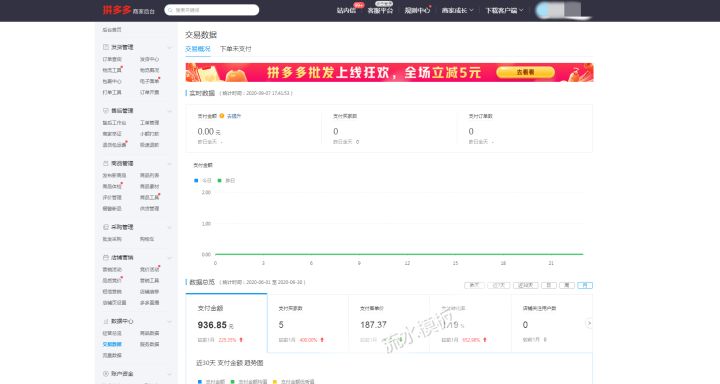Screen dimensions: 720x384
Task: Click the next arrow on data cards
Action: 589,323
